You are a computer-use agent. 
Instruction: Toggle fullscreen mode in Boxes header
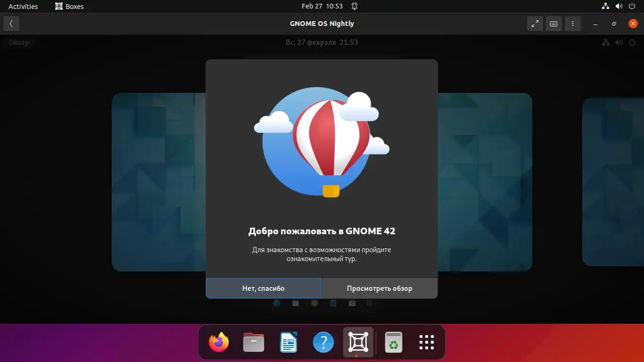(x=535, y=24)
